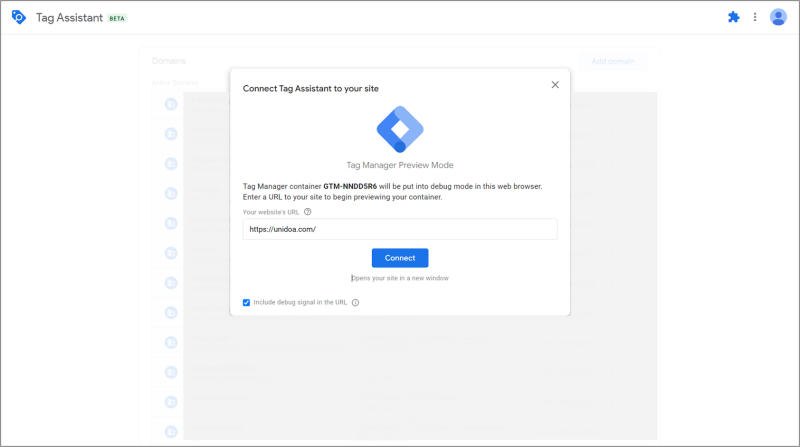This screenshot has width=800, height=447.
Task: Click the Tag Assistant title text
Action: coord(69,18)
